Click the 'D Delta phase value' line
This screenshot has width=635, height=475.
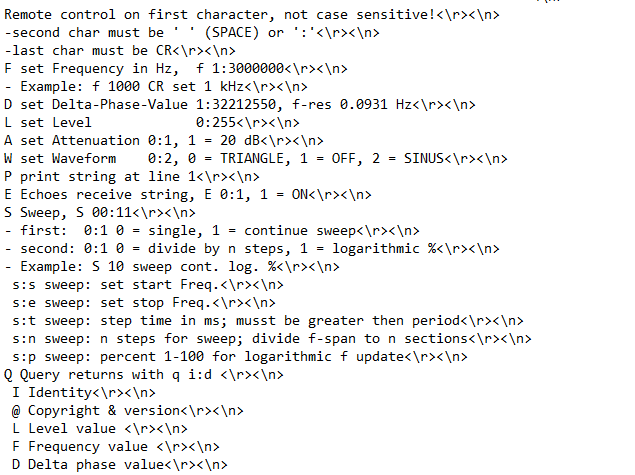coord(120,465)
